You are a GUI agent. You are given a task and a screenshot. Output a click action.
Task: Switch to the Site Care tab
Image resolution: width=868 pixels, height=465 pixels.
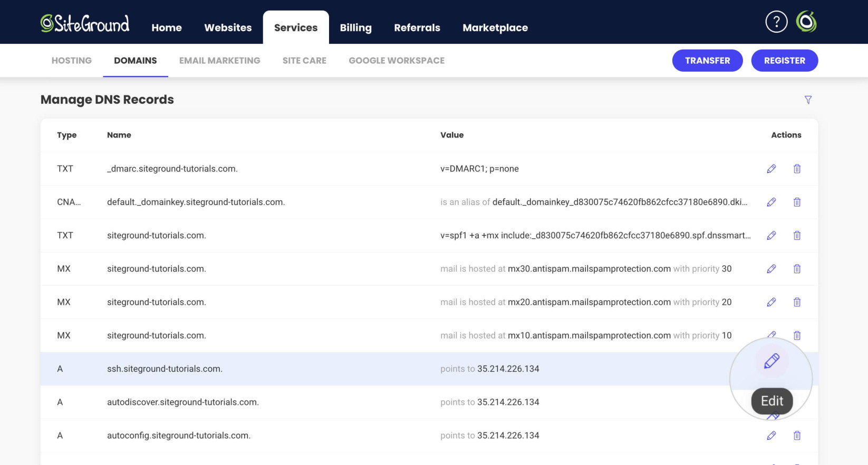tap(304, 61)
